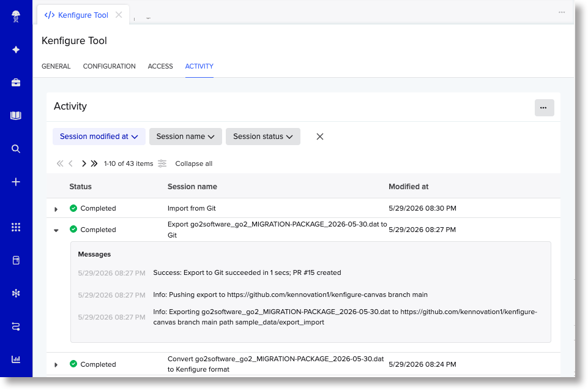588x390 pixels.
Task: Click the Status column header
Action: coord(80,187)
